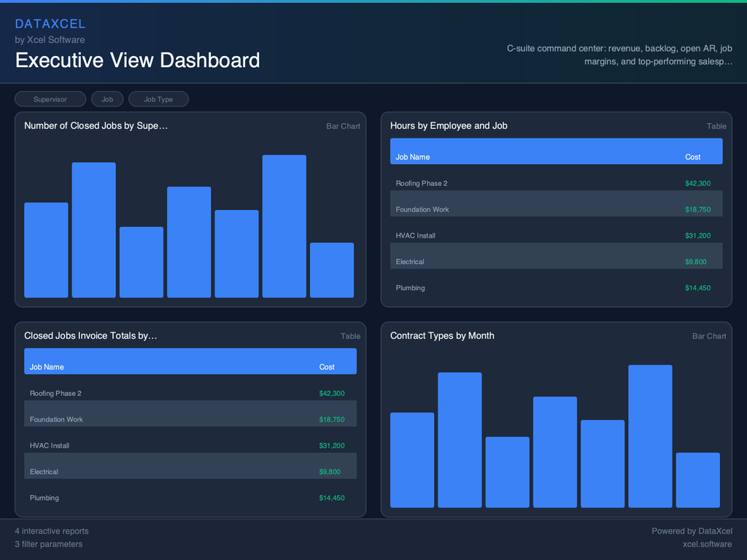Open the Job Type filter
This screenshot has height=560, width=747.
point(158,98)
